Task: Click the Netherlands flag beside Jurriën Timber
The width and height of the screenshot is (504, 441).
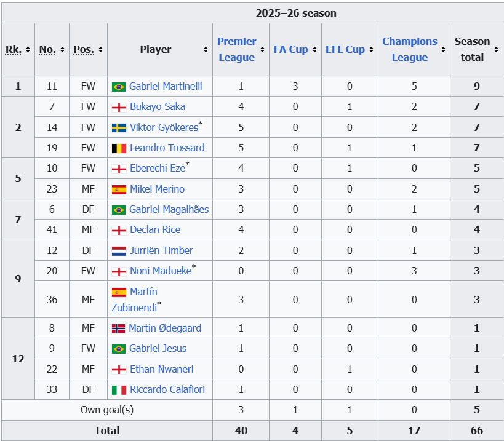Action: click(x=119, y=251)
